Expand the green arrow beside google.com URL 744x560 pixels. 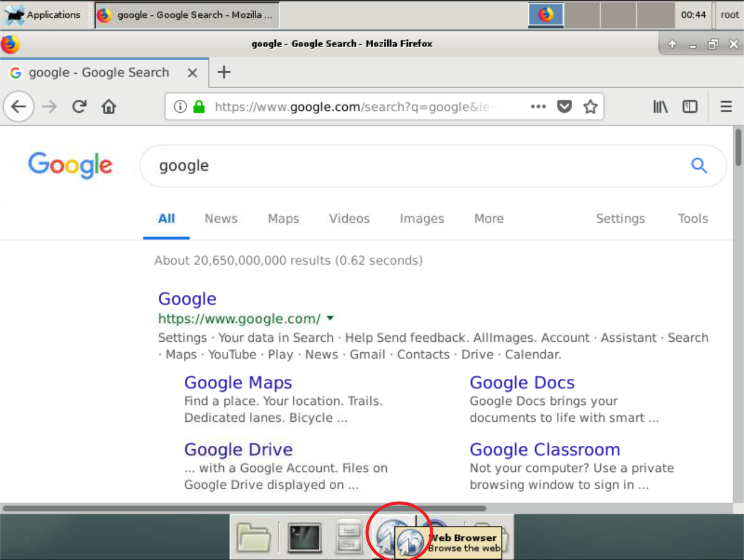pyautogui.click(x=330, y=319)
